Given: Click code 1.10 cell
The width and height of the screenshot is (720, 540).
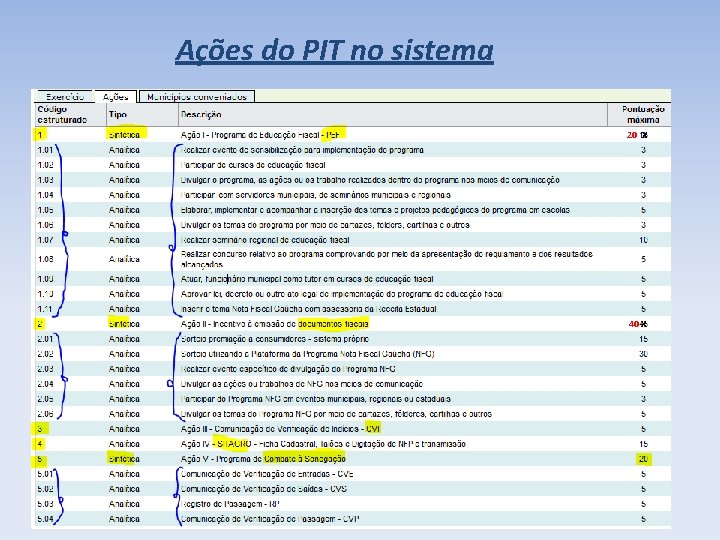Looking at the screenshot, I should (45, 294).
